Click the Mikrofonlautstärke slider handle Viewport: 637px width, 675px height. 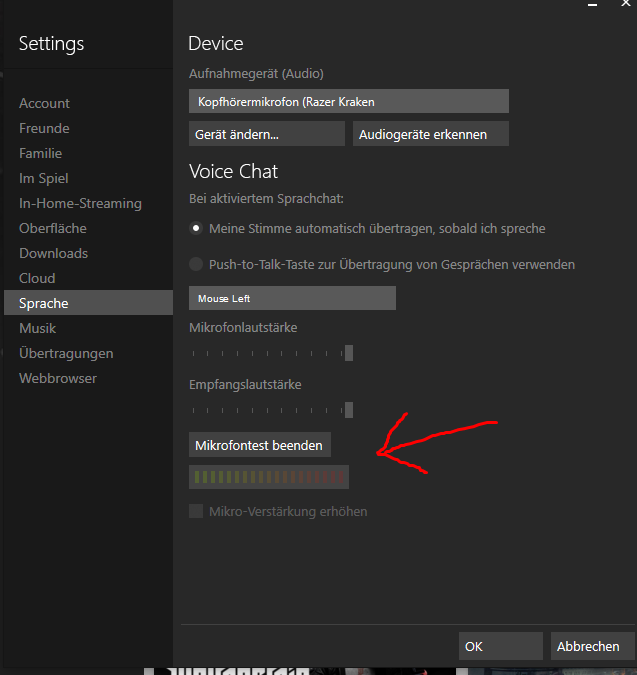(348, 353)
